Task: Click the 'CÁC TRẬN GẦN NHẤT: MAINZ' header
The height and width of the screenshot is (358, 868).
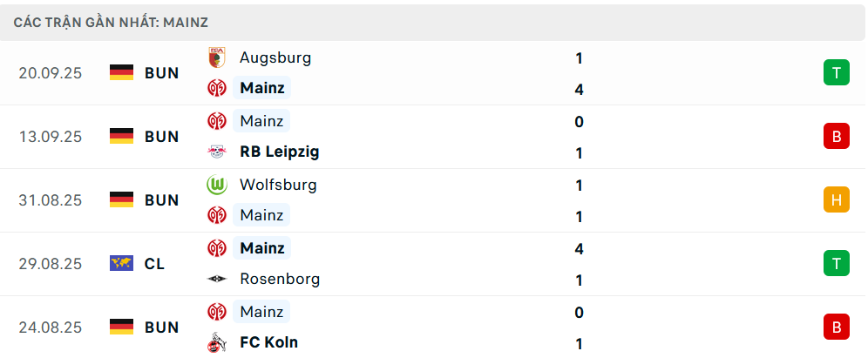Action: point(111,23)
